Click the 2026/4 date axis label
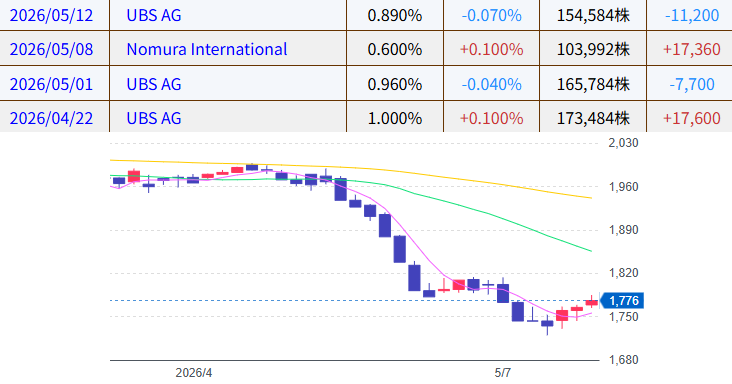Image resolution: width=732 pixels, height=384 pixels. tap(194, 373)
